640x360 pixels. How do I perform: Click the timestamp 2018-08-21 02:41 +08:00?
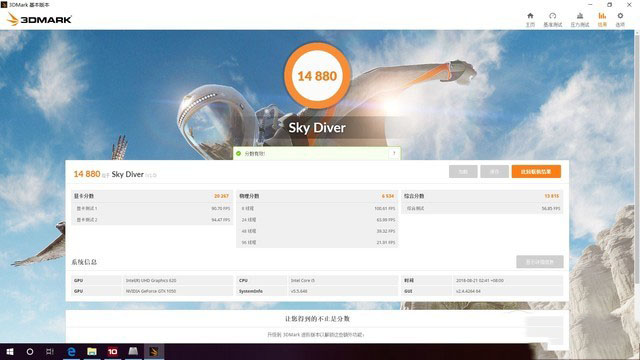(x=480, y=280)
